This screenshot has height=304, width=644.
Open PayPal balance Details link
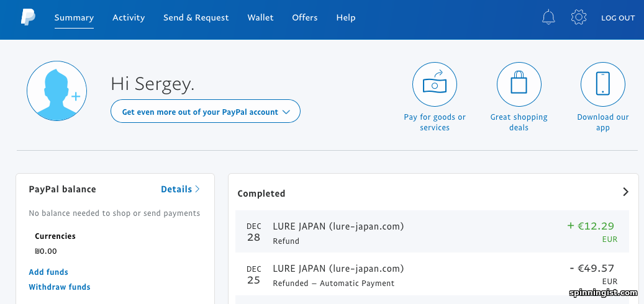180,189
